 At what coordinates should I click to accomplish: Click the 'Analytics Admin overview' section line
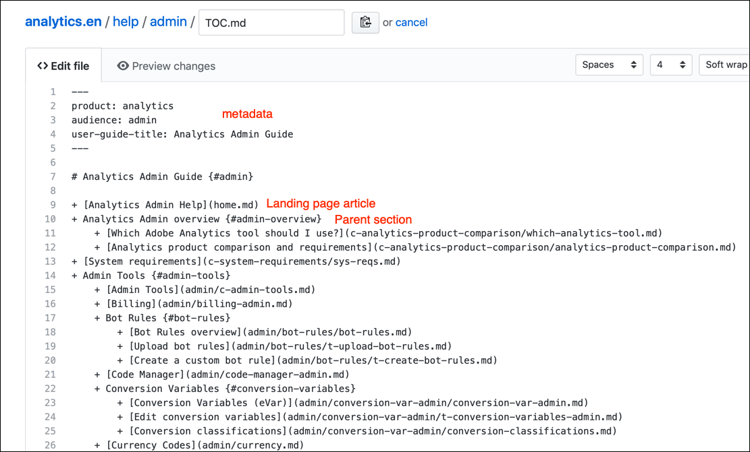[x=196, y=219]
